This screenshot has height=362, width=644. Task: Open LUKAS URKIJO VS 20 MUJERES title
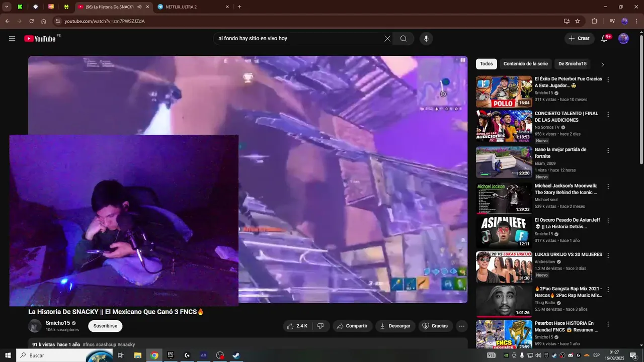568,255
